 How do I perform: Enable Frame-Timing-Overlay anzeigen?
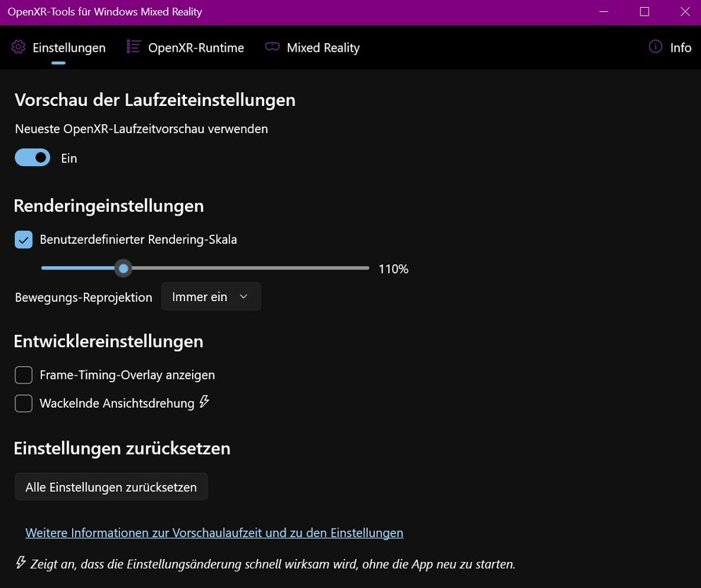(x=23, y=375)
